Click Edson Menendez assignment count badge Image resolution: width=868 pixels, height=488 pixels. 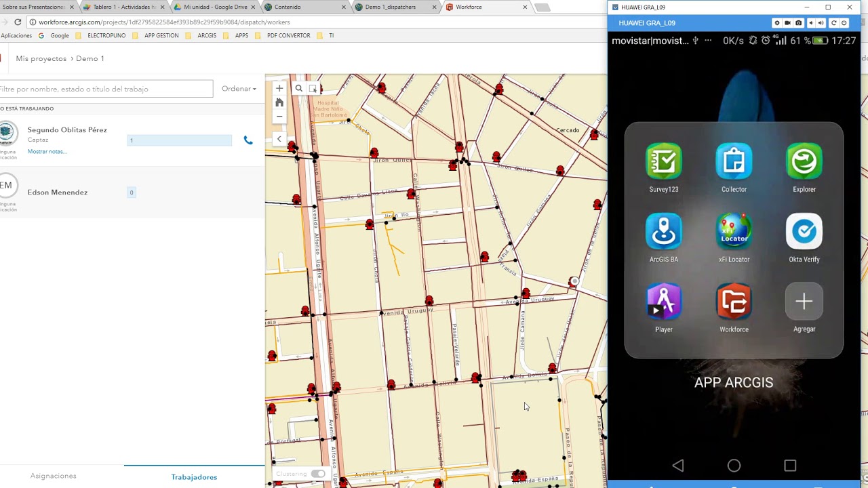point(132,192)
